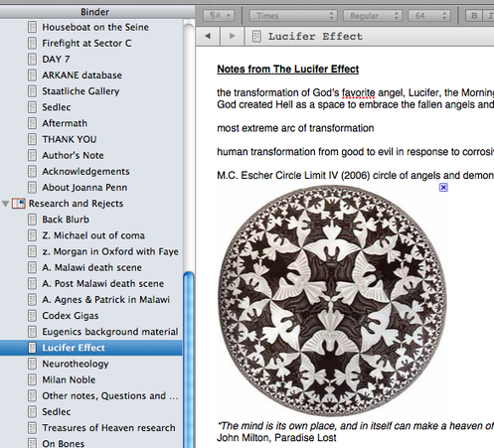This screenshot has width=494, height=448.
Task: Open the Back Blurb document
Action: click(66, 220)
